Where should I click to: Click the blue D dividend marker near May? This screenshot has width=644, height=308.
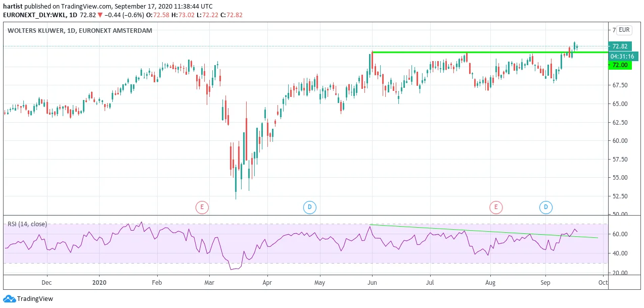[x=309, y=207]
